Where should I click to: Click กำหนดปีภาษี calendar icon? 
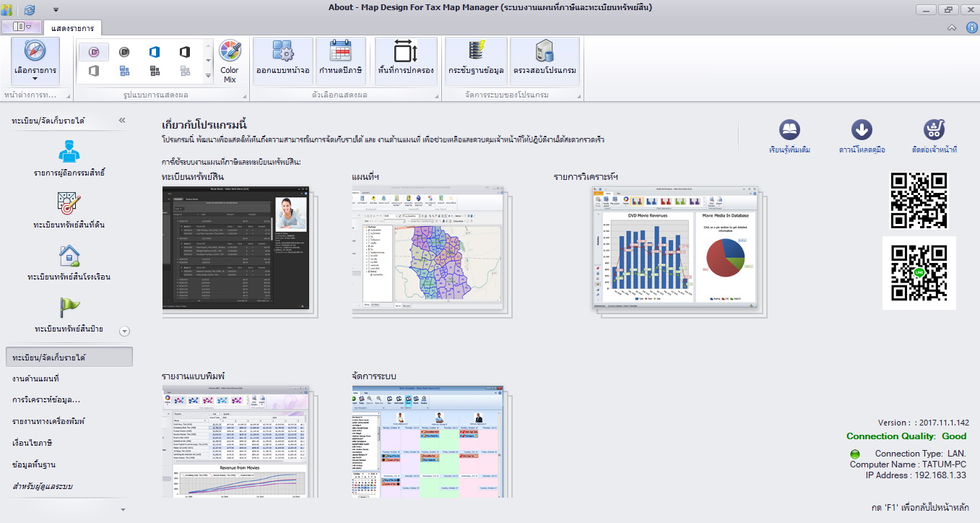tap(340, 61)
